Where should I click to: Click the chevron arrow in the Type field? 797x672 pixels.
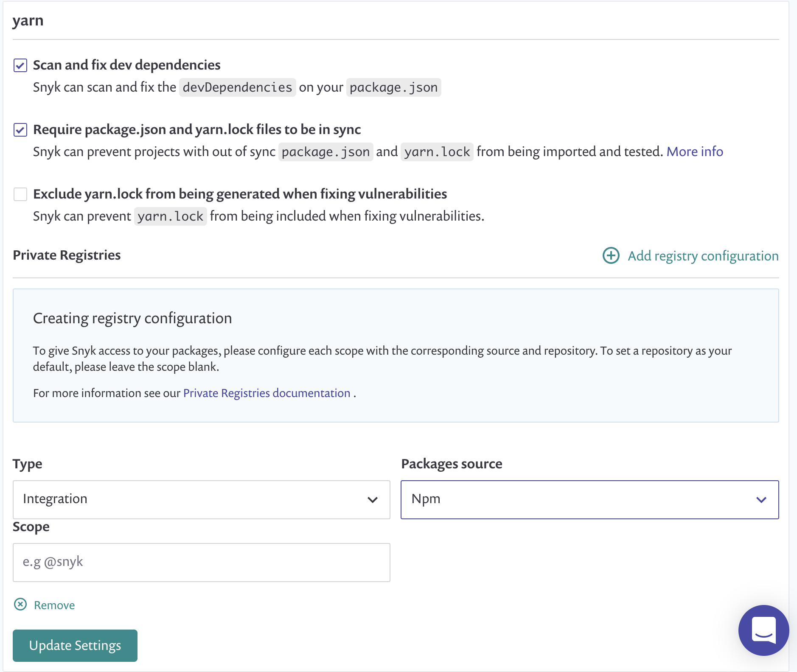(372, 500)
